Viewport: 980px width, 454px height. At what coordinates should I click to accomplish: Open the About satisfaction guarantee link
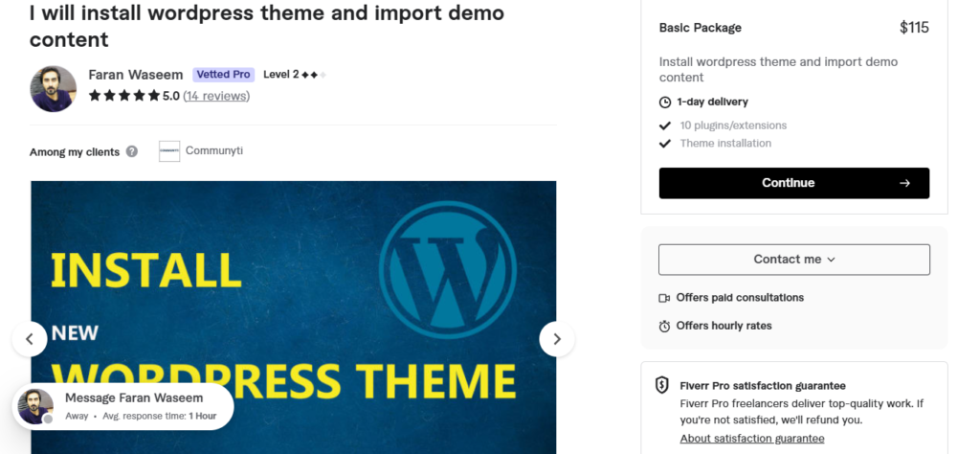click(x=752, y=439)
